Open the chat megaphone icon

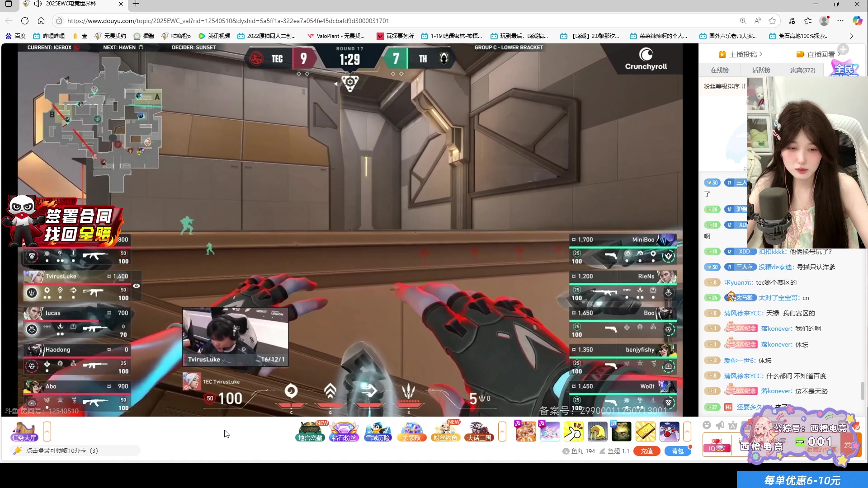tap(720, 425)
